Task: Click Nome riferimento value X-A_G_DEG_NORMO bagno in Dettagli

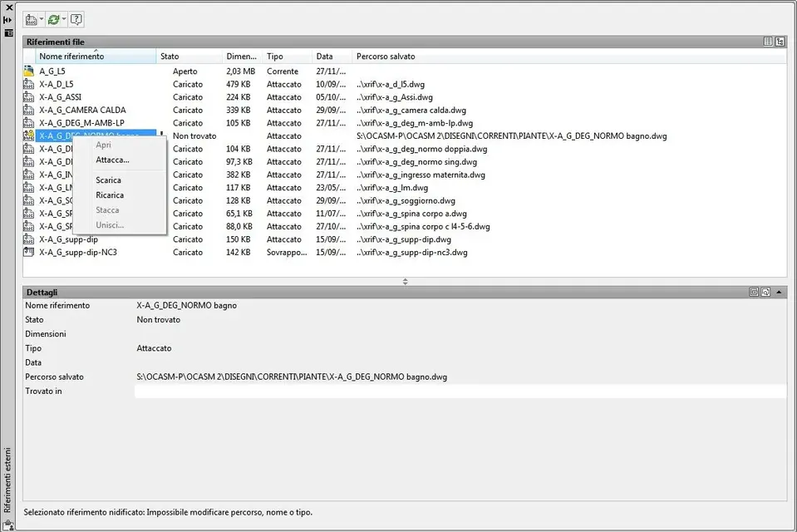Action: click(186, 305)
